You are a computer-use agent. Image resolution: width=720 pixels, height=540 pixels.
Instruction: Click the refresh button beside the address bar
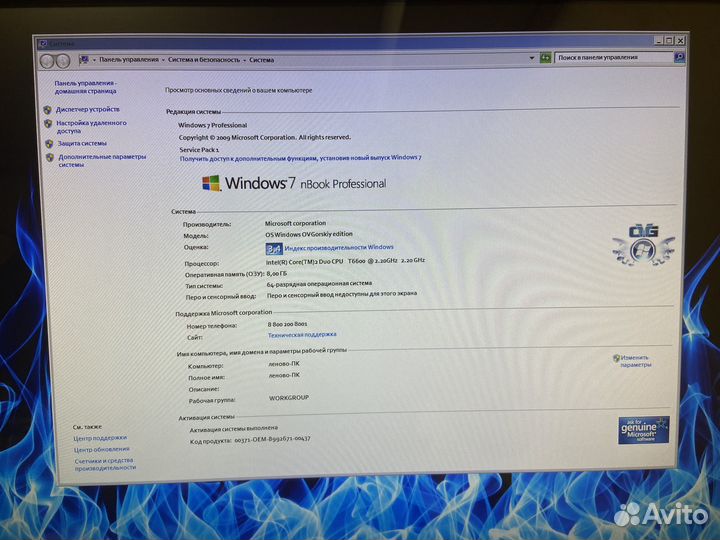click(x=544, y=59)
